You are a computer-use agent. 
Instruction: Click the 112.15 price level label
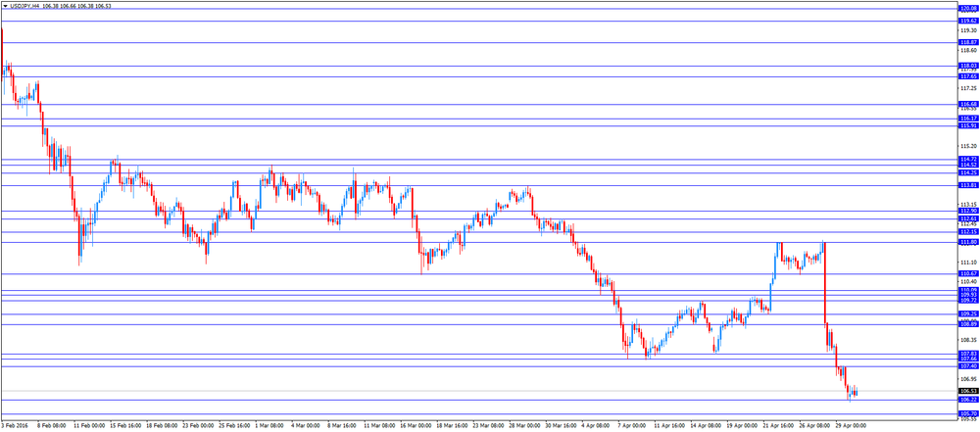pos(968,232)
